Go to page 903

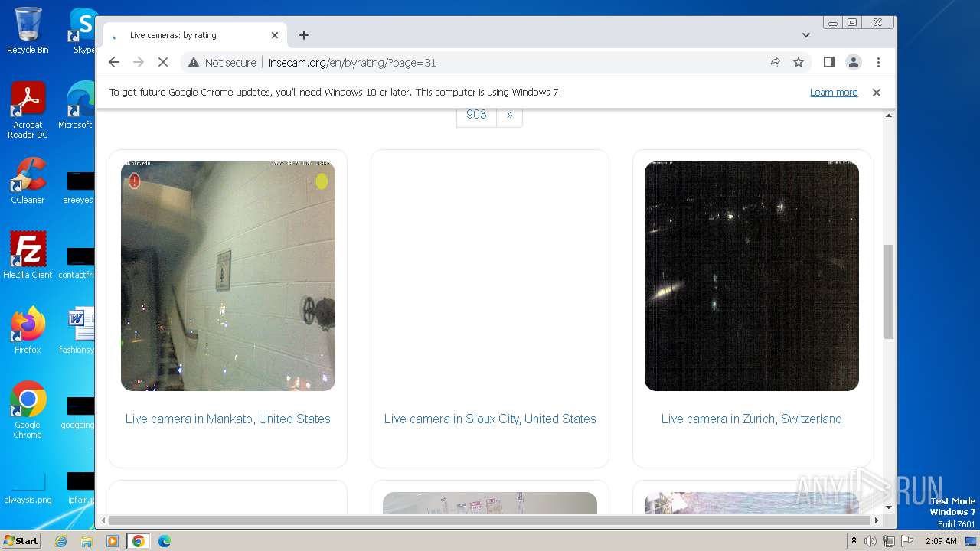coord(476,115)
